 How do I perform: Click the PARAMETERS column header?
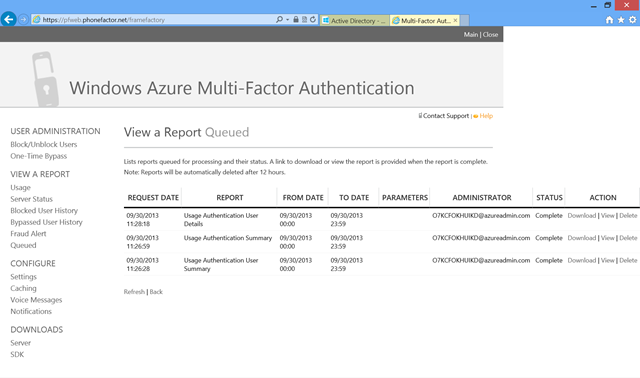pos(405,198)
